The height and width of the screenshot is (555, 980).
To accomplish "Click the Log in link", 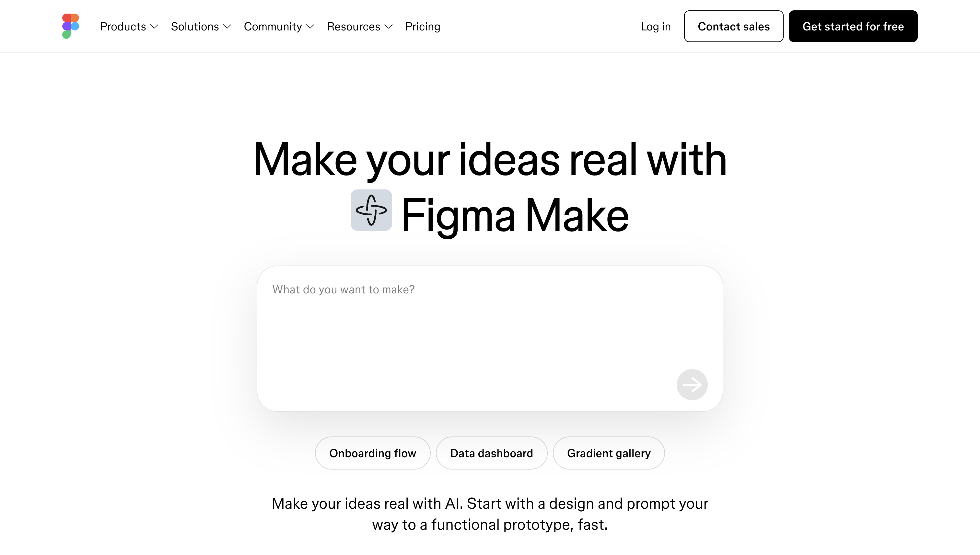I will [655, 27].
